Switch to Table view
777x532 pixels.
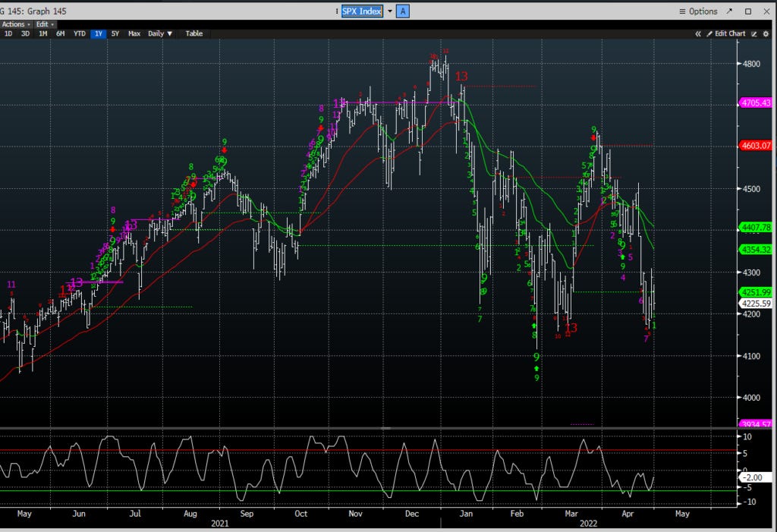(x=193, y=33)
